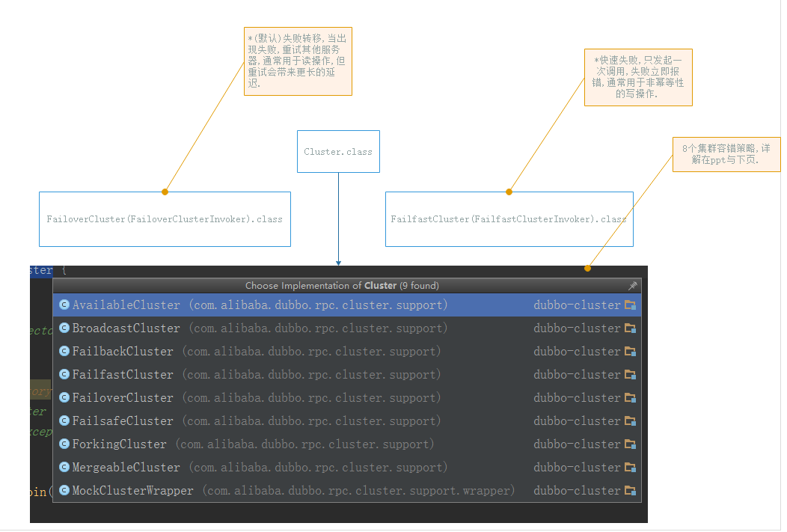This screenshot has width=787, height=532.
Task: Click the class icon next to MockClusterWrapper
Action: (64, 491)
